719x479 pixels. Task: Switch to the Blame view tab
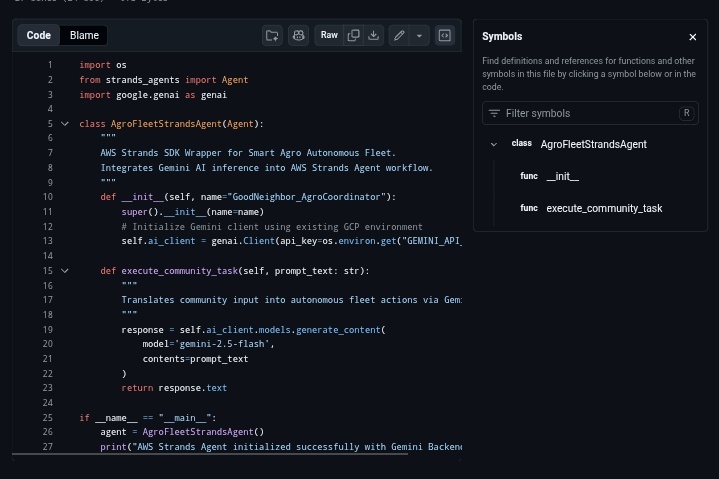click(84, 35)
